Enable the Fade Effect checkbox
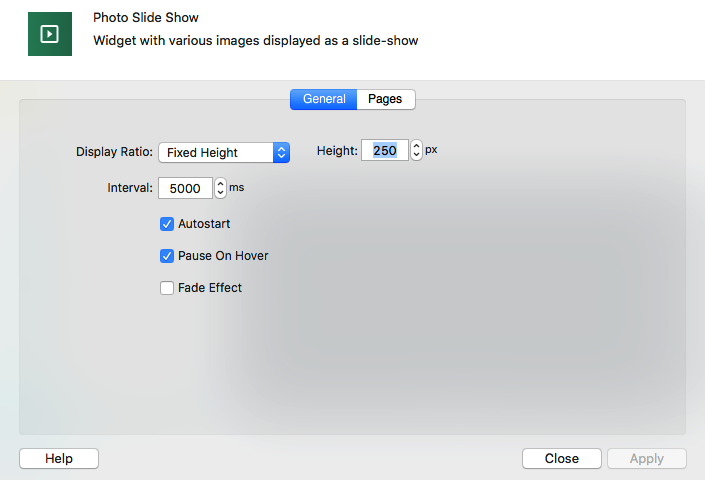Screen dimensions: 705x480 click(167, 288)
